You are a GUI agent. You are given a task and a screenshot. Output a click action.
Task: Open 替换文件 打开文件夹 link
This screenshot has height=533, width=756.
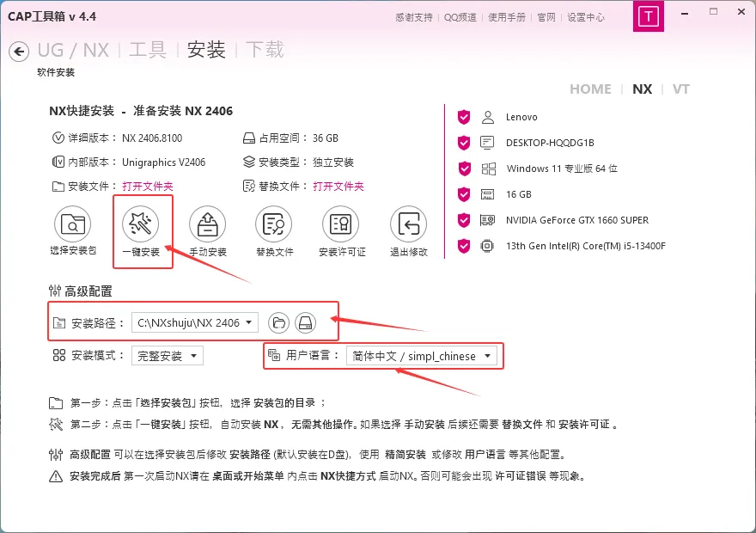(x=338, y=187)
